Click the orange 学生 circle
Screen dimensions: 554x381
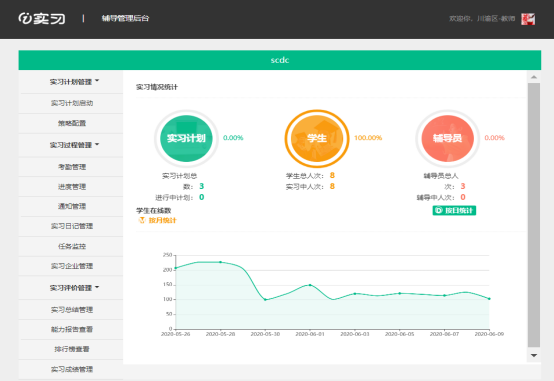coord(317,138)
